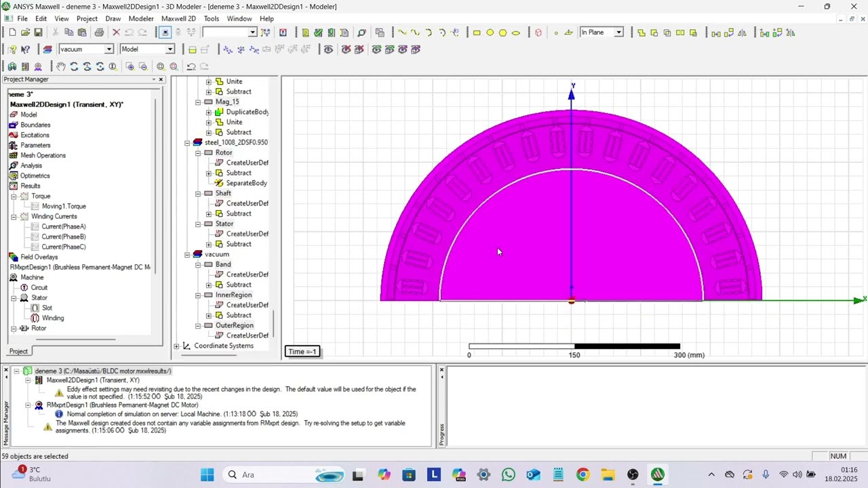Screen dimensions: 868x488
Task: Select the Shaft object in the model tree
Action: click(x=223, y=193)
